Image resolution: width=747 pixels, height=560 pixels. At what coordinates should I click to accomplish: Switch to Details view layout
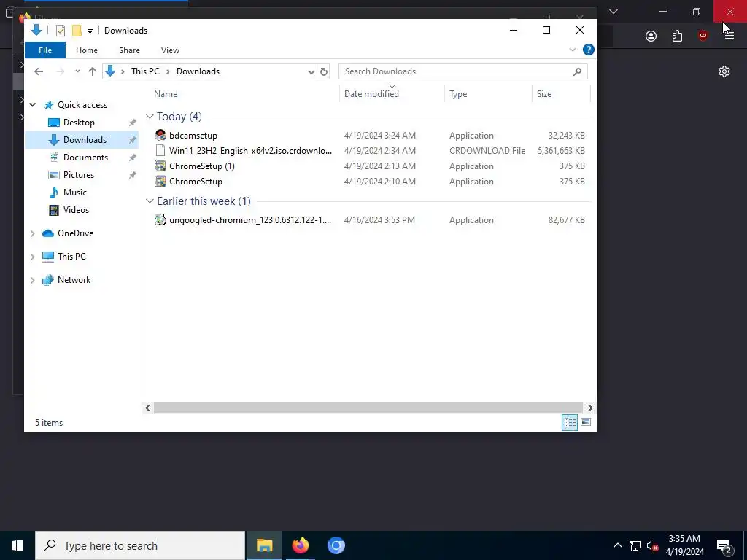pyautogui.click(x=570, y=422)
